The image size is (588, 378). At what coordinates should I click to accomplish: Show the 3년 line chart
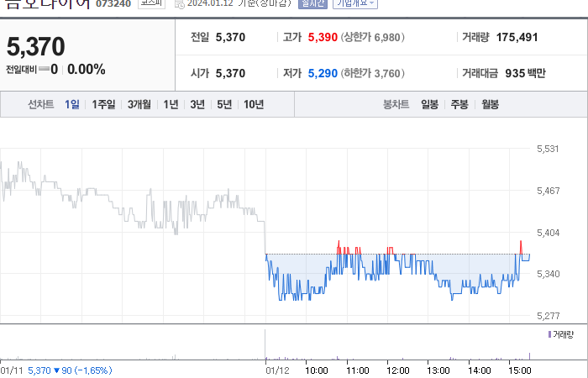[x=197, y=104]
